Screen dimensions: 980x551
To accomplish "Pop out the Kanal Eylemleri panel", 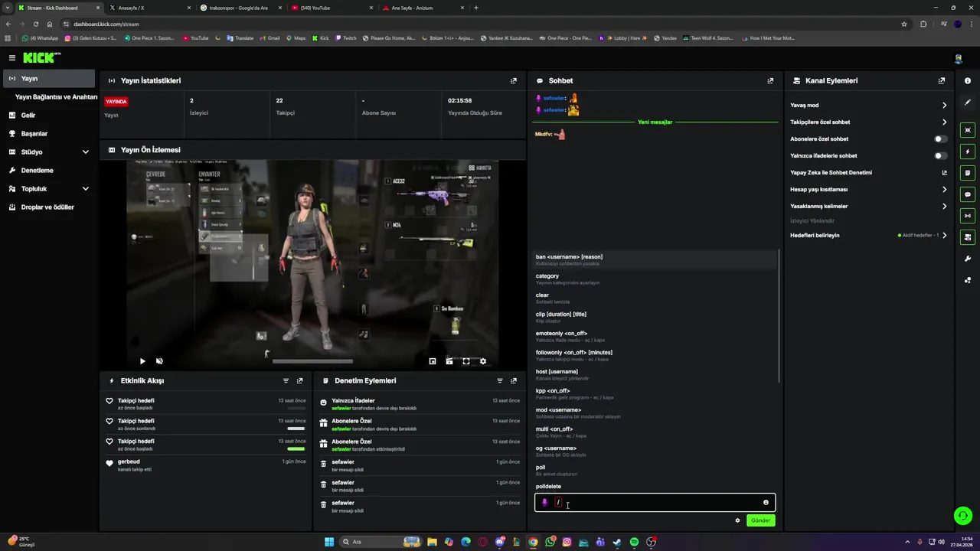I will [x=942, y=80].
